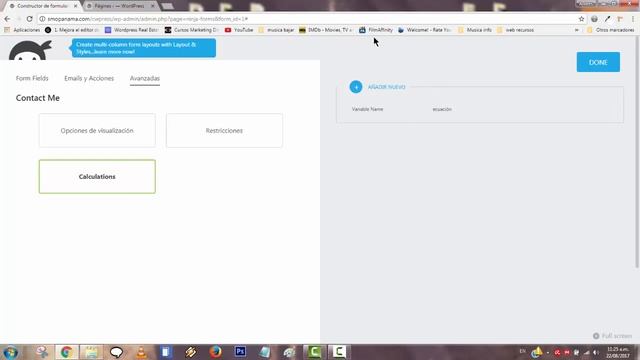Click the Full screen toggle link

click(x=612, y=336)
